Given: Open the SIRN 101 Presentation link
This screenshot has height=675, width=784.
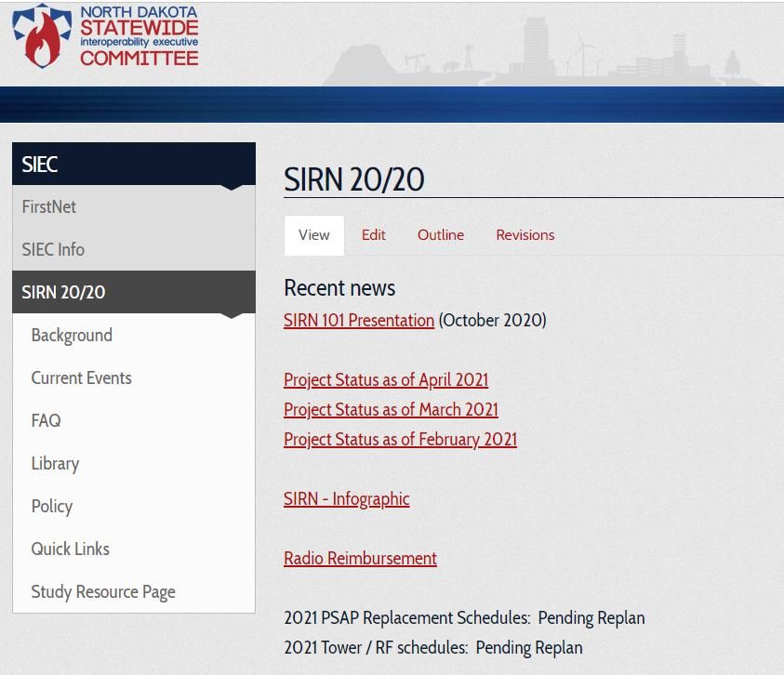Looking at the screenshot, I should pyautogui.click(x=358, y=321).
